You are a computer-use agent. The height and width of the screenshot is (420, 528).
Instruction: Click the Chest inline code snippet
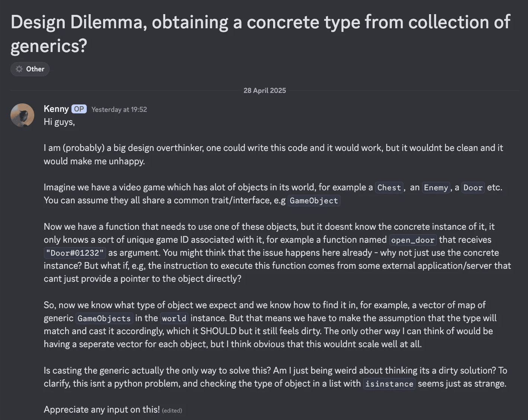[389, 187]
